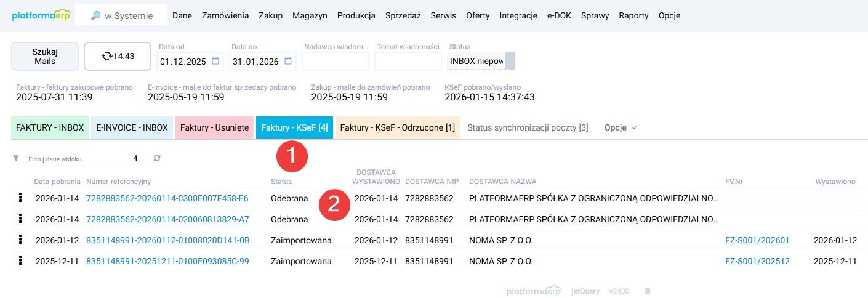
Task: Click the Data do date field
Action: point(263,61)
